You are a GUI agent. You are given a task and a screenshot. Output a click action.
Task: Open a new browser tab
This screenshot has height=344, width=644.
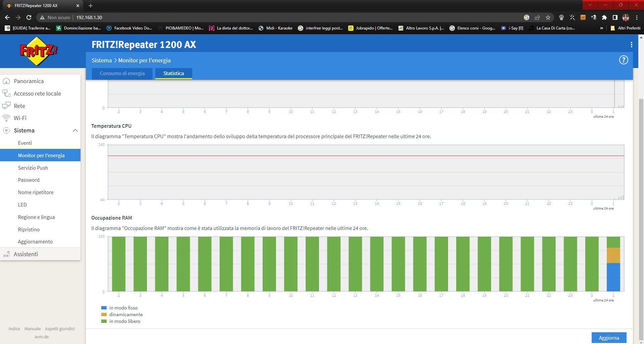pos(91,6)
